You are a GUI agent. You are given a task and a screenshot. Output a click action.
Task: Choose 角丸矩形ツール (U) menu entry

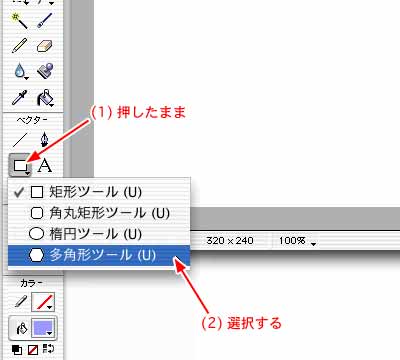tap(99, 213)
